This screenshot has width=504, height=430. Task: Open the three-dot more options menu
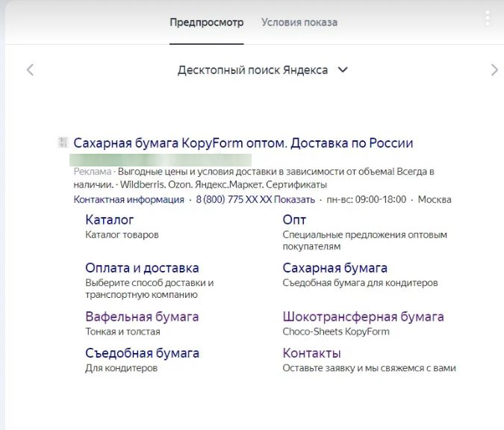pos(488,19)
